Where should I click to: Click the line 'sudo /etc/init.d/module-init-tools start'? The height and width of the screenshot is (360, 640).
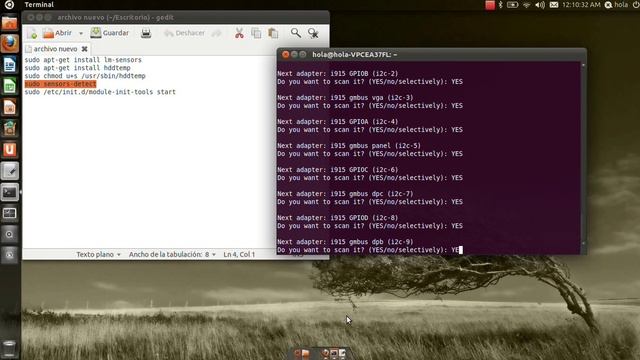point(100,92)
